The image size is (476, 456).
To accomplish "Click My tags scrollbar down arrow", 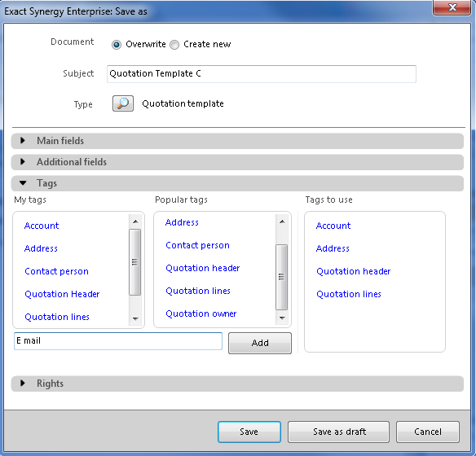I will [x=135, y=318].
